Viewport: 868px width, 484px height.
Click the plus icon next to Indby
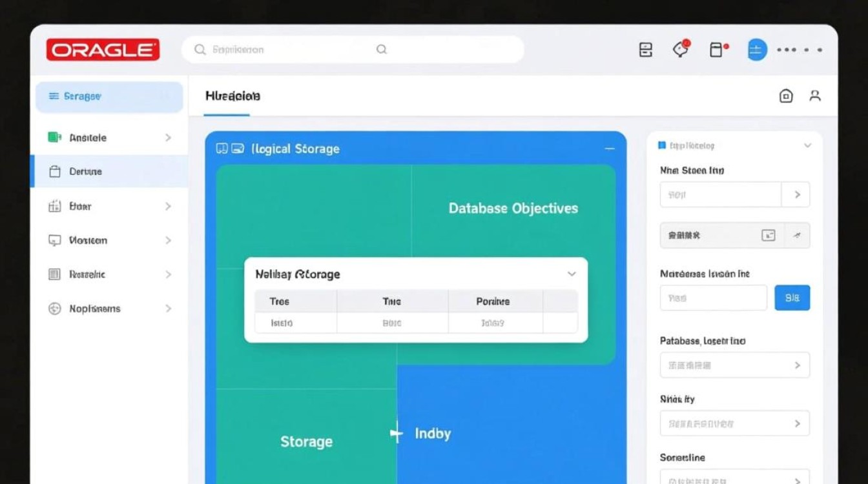(x=397, y=433)
